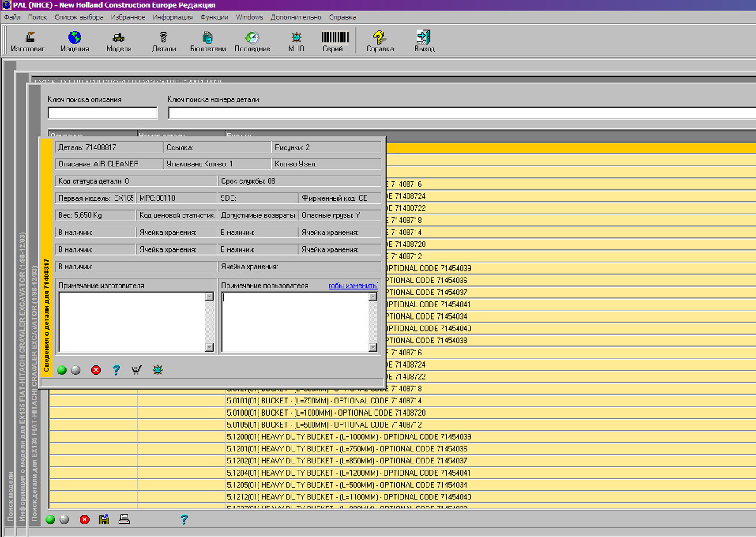Click the link to change user note
This screenshot has height=537, width=756.
click(x=353, y=286)
